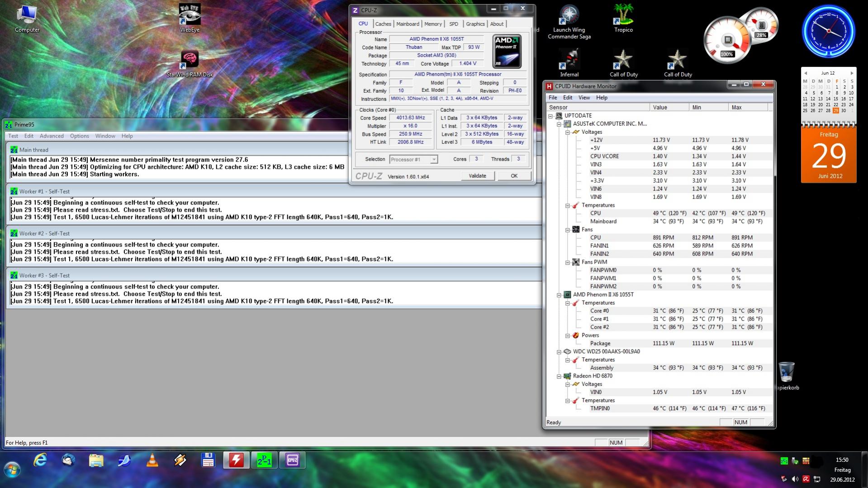The image size is (868, 488).
Task: Switch to Prime95 via its green taskbar button
Action: [264, 460]
